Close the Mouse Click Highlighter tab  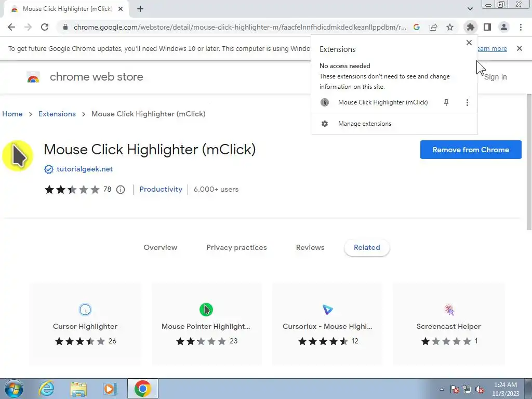tap(121, 9)
